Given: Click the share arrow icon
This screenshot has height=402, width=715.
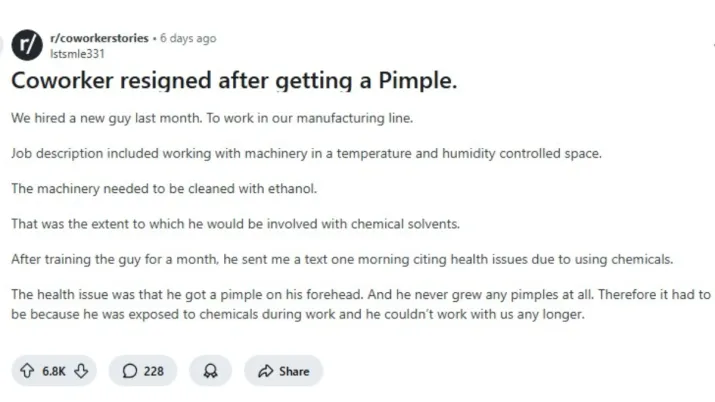Looking at the screenshot, I should point(265,371).
